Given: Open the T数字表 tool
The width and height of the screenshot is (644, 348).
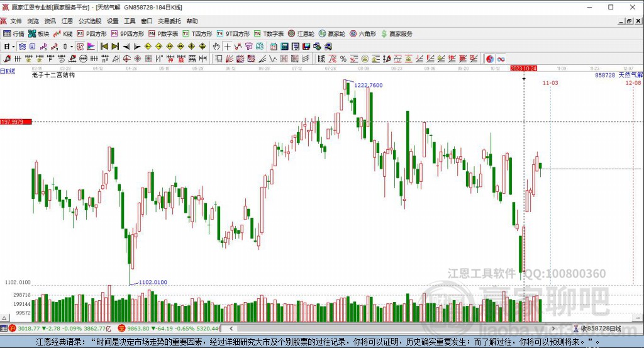Looking at the screenshot, I should pos(269,34).
